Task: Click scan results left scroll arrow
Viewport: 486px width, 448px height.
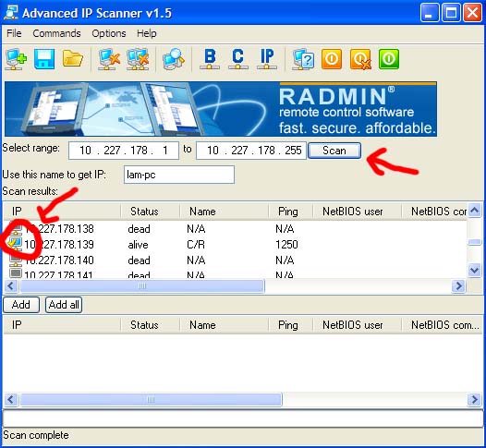Action: point(11,285)
